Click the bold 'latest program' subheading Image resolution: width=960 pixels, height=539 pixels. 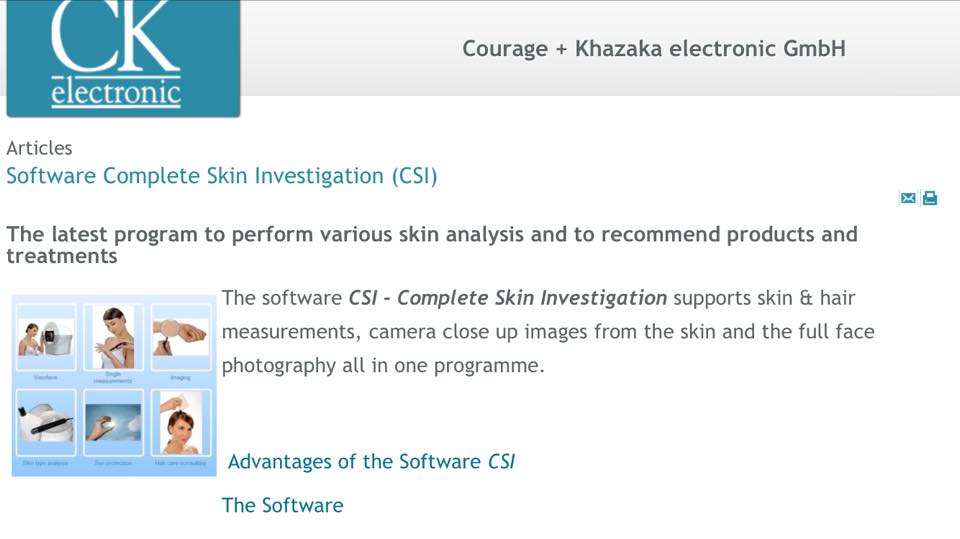tap(431, 244)
